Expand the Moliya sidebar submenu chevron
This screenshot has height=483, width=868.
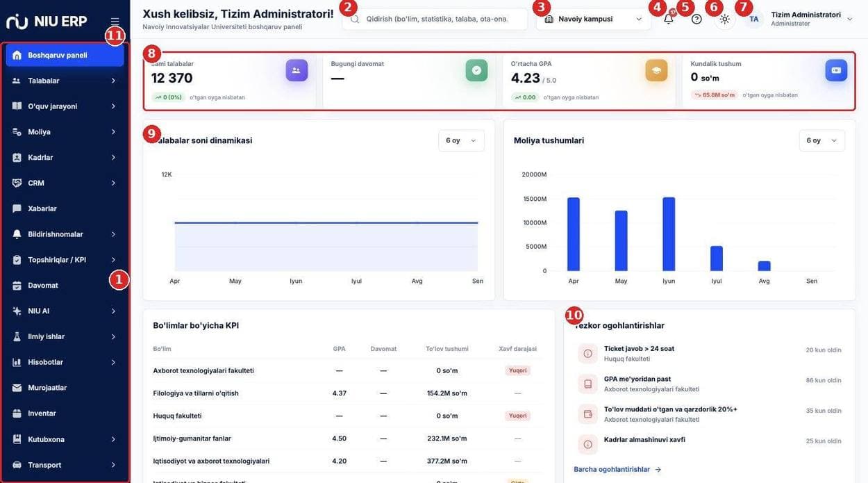point(113,132)
